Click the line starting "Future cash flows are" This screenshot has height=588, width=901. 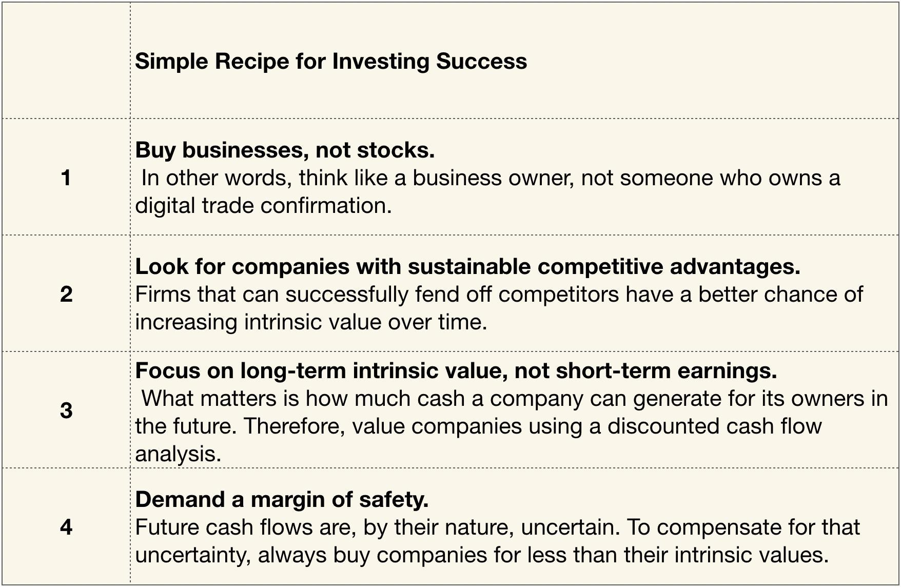click(497, 527)
